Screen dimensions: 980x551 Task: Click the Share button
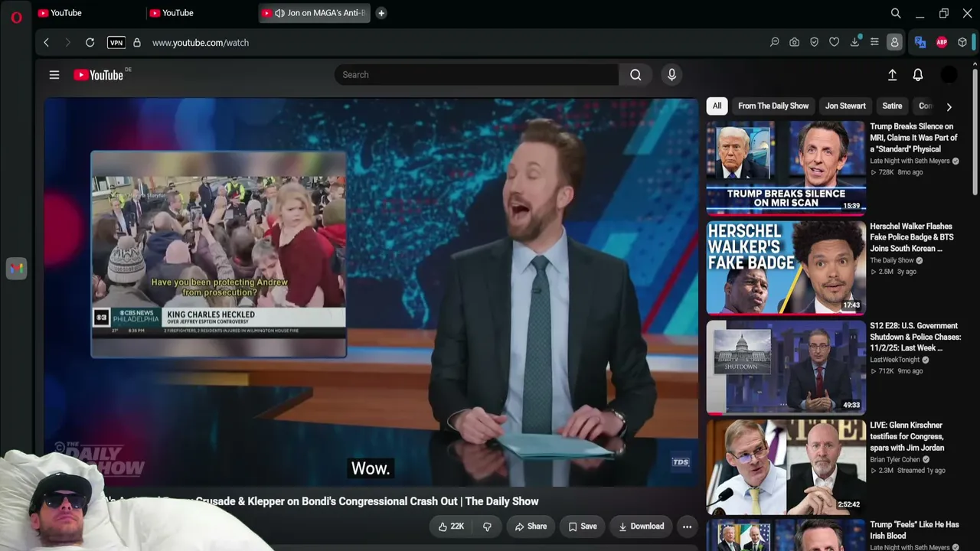(x=531, y=527)
